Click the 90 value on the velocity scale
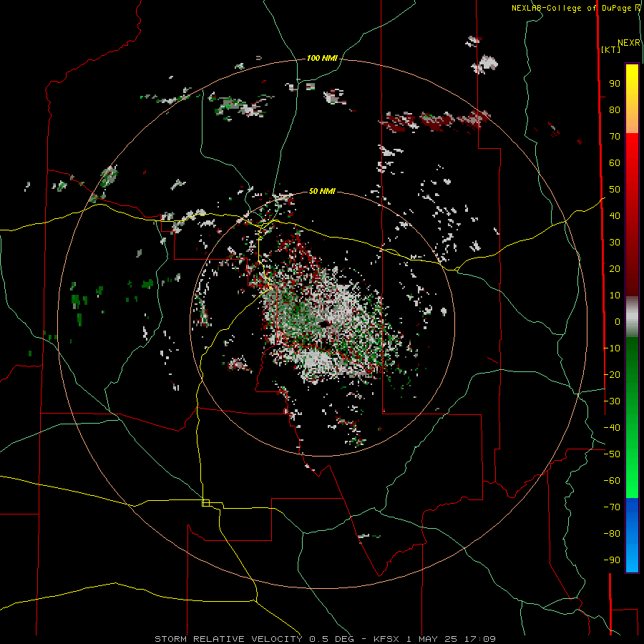Viewport: 644px width, 644px height. coord(615,84)
